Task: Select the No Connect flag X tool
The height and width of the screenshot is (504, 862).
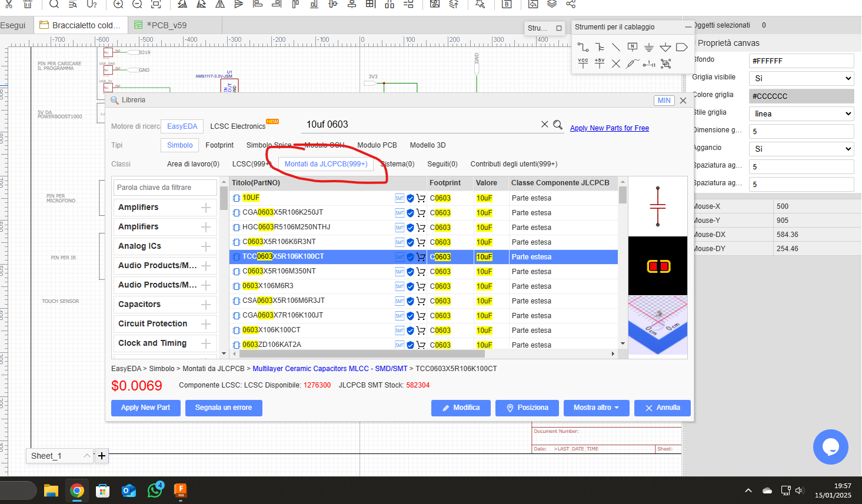Action: coord(616,64)
